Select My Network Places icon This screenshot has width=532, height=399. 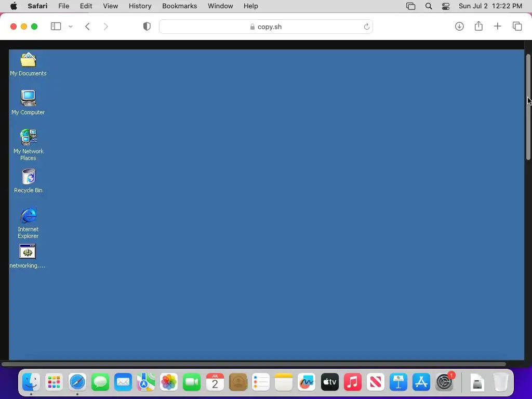coord(28,145)
